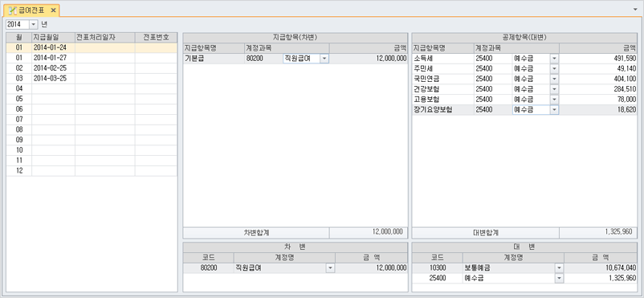Click the 대변합계 total value 1,325,960
Screen dimensions: 644x298
[x=598, y=232]
